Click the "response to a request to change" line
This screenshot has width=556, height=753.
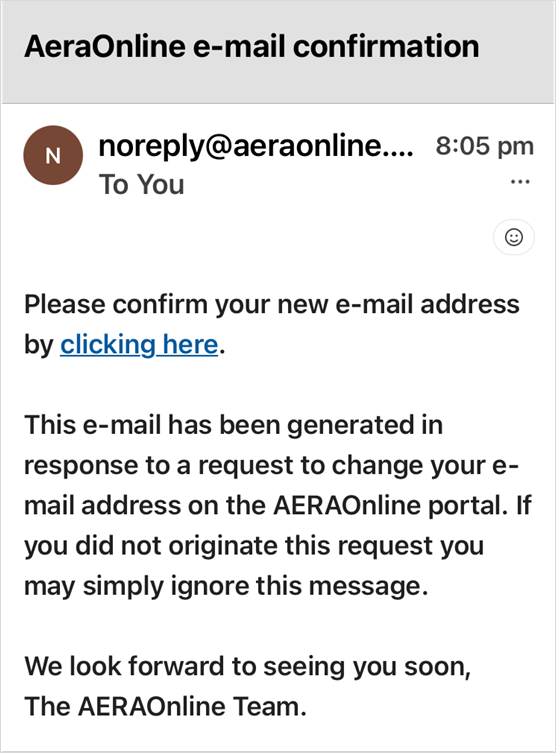pyautogui.click(x=271, y=465)
